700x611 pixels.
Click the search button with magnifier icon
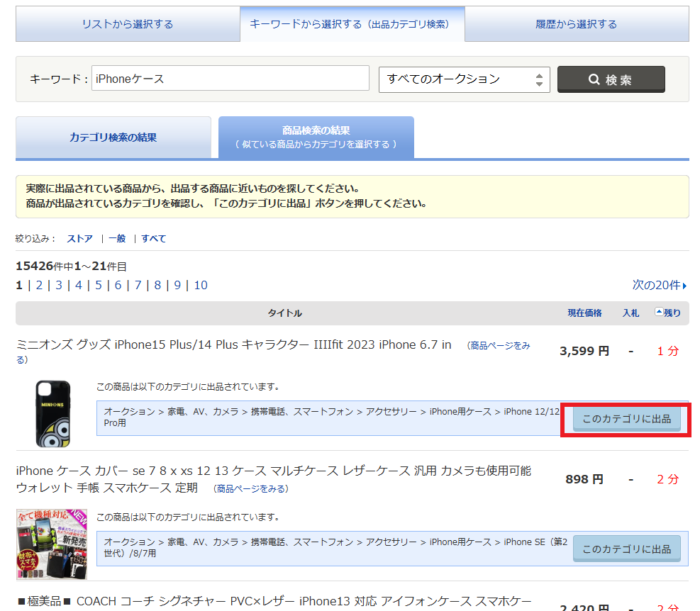coord(611,79)
